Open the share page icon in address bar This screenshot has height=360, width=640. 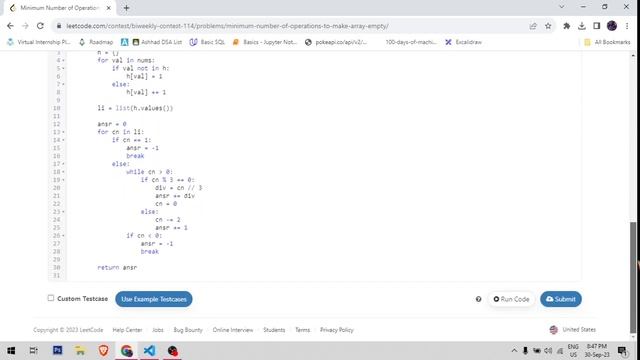coord(533,26)
